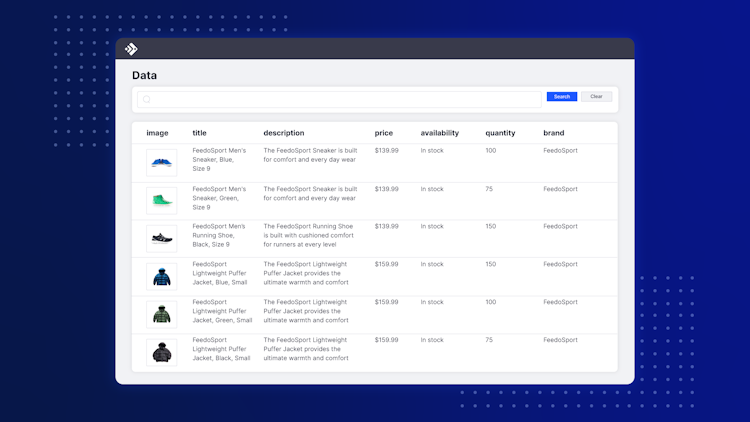The width and height of the screenshot is (750, 422).
Task: Click quantity 150 in blue jacket row
Action: click(491, 264)
